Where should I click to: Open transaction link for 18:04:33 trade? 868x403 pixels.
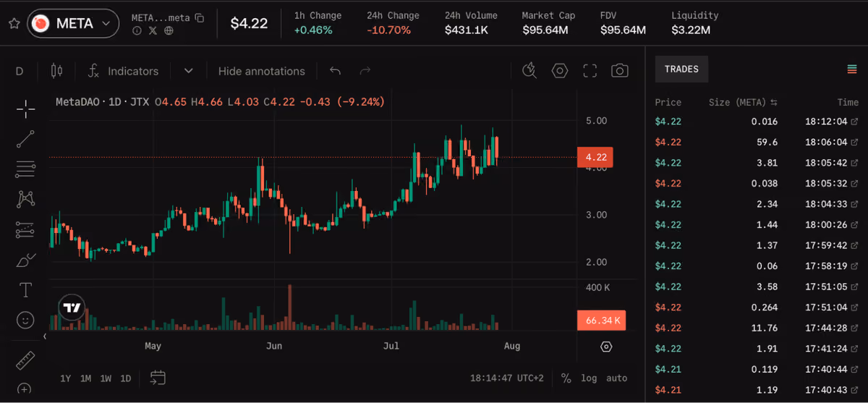point(854,204)
